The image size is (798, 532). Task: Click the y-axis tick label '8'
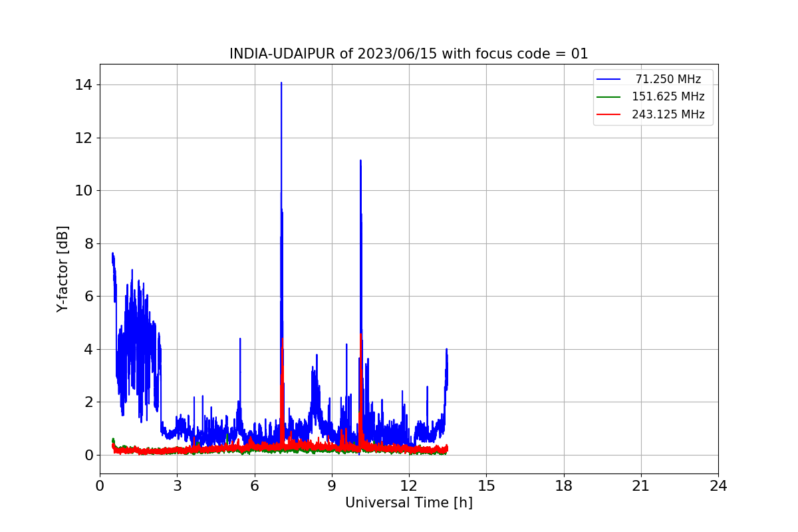point(88,243)
